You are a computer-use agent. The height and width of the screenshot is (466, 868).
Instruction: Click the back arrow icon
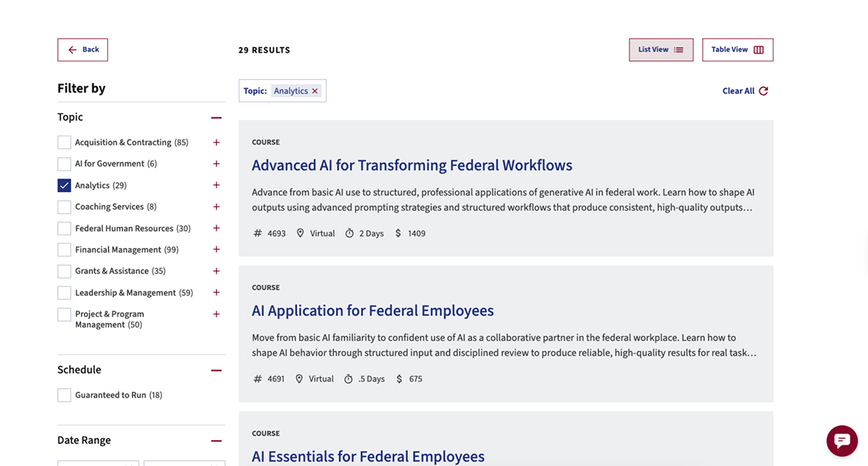tap(72, 50)
